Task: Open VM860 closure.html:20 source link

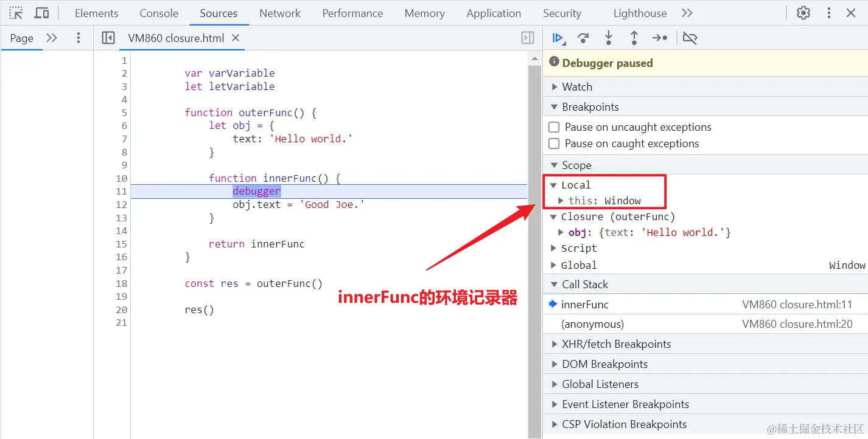Action: 797,324
